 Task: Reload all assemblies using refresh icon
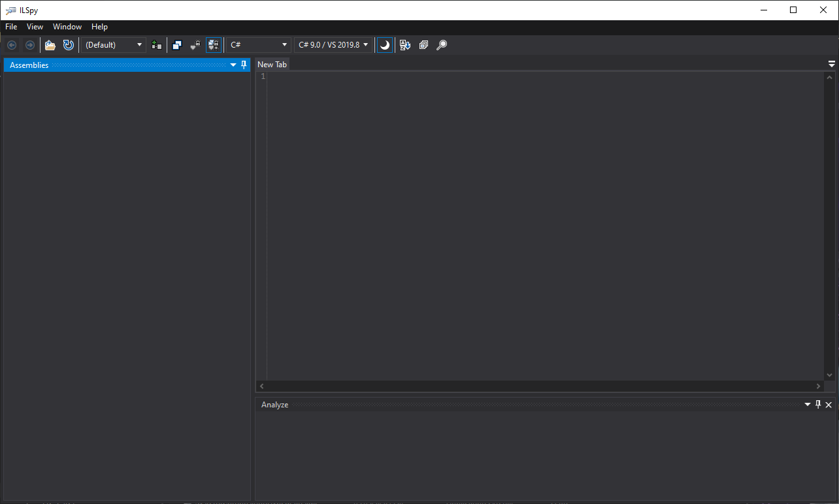tap(68, 45)
